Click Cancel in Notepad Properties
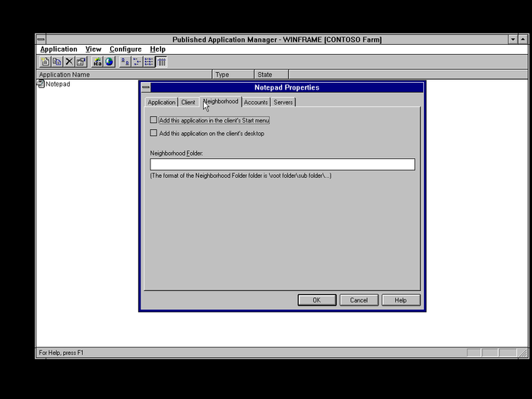 pyautogui.click(x=359, y=300)
